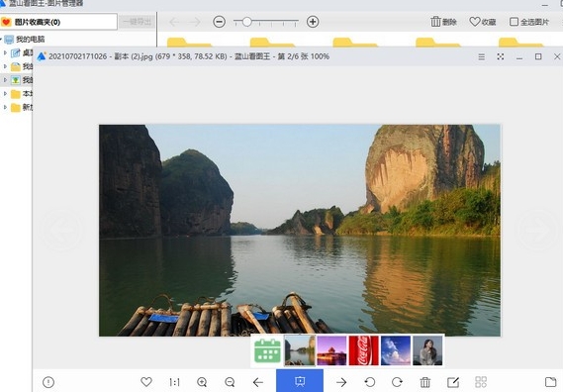Viewport: 563px width, 392px height.
Task: Adjust the thumbnail size slider handle
Action: pos(246,22)
